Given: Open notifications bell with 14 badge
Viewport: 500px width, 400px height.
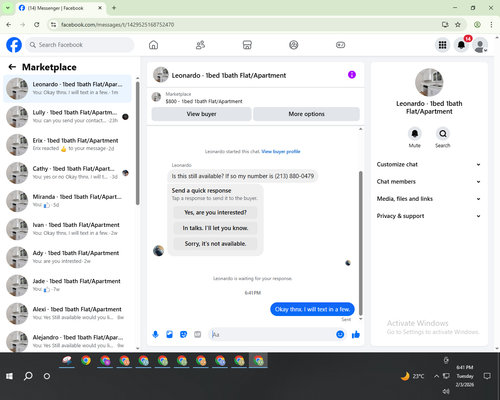Looking at the screenshot, I should tap(461, 45).
